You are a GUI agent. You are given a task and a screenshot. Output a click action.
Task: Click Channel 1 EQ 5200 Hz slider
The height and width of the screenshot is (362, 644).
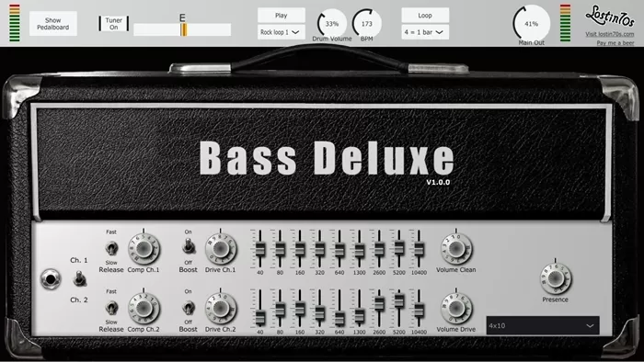(398, 249)
